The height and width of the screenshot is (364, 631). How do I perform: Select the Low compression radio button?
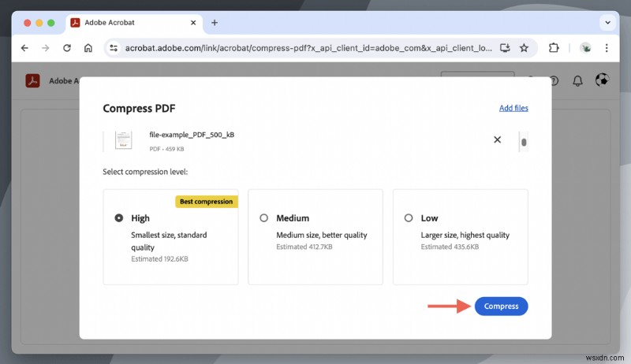[x=409, y=217]
